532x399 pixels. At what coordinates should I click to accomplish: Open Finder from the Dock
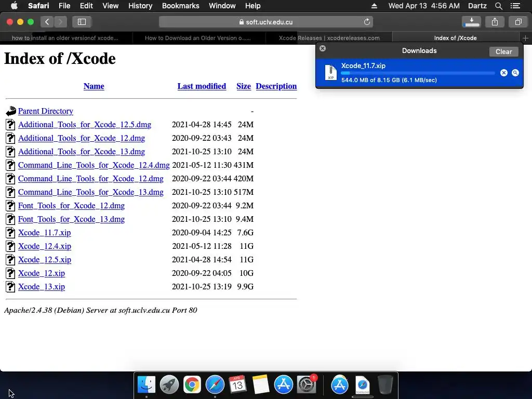[147, 385]
